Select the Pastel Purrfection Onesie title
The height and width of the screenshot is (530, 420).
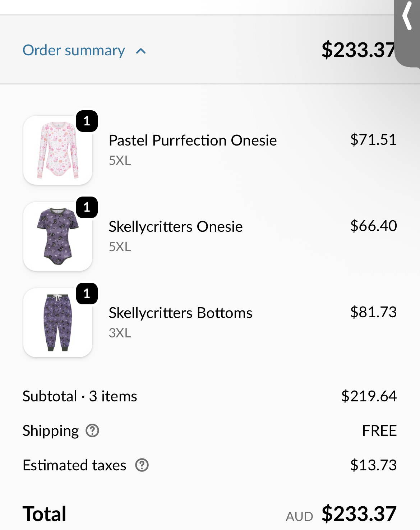coord(193,140)
